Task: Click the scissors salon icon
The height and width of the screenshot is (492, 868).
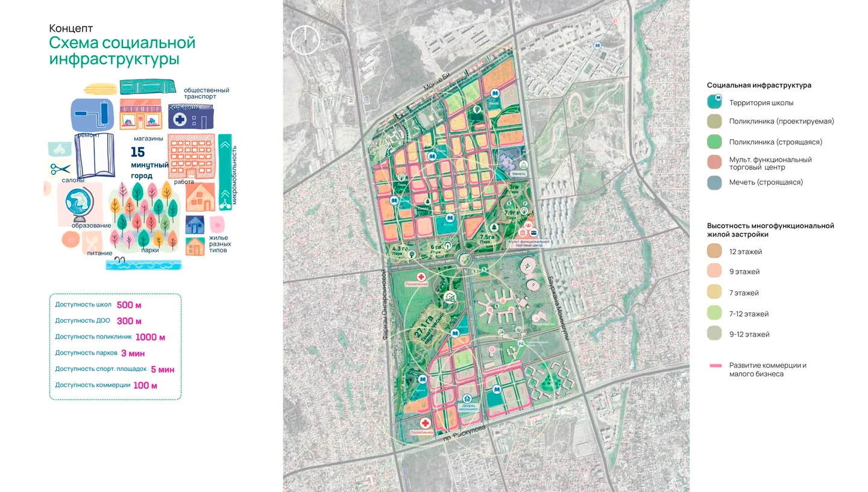Action: [60, 169]
